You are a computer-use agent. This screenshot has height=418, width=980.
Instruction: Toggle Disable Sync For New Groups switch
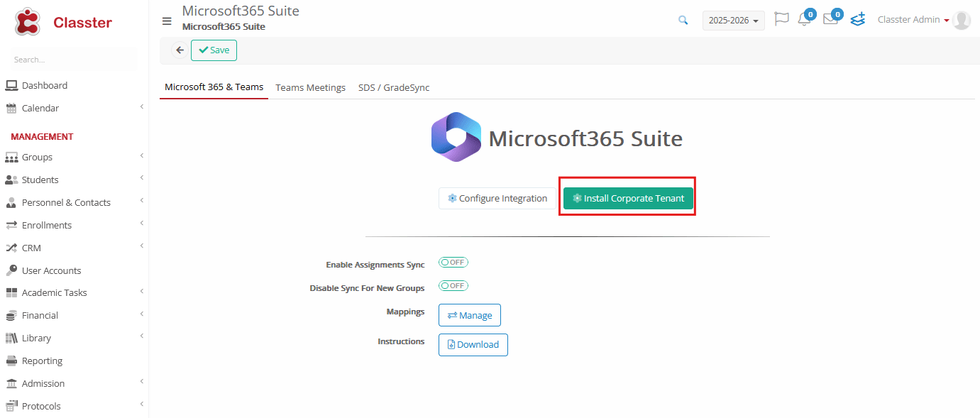click(x=453, y=286)
